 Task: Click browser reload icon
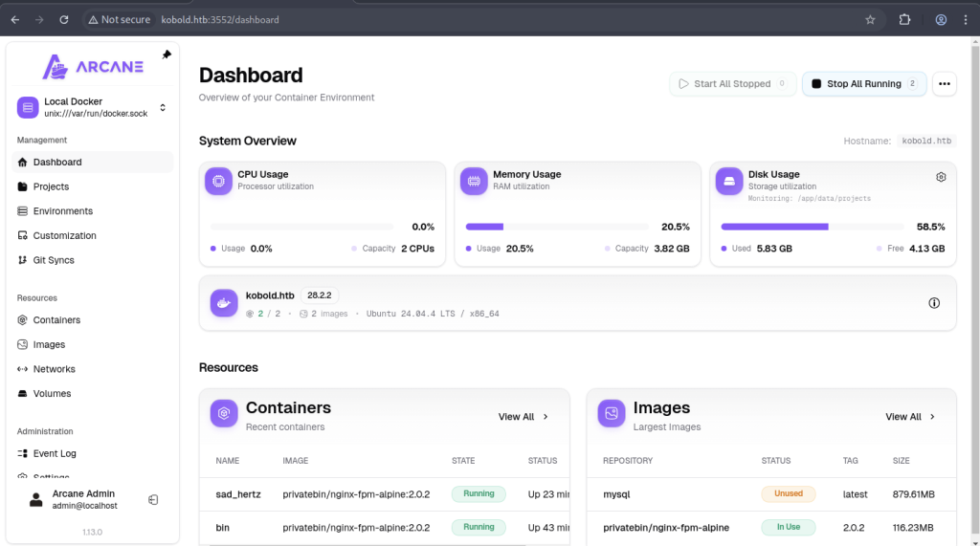[64, 20]
